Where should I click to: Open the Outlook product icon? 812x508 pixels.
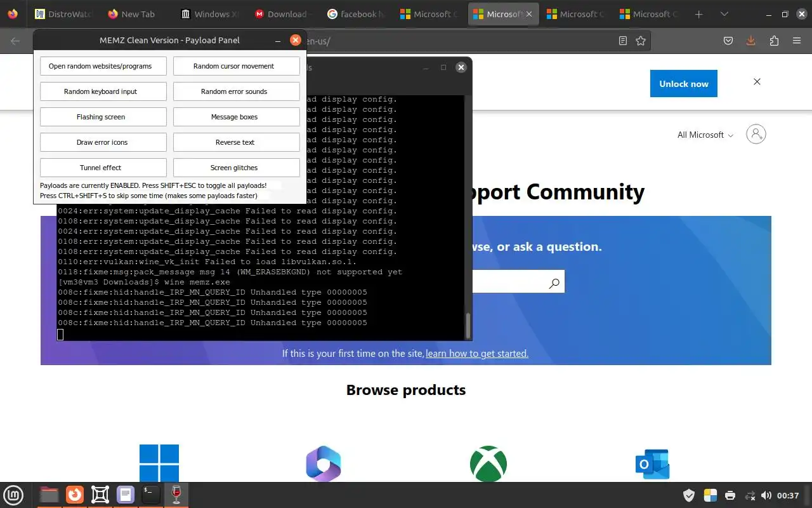pyautogui.click(x=653, y=464)
